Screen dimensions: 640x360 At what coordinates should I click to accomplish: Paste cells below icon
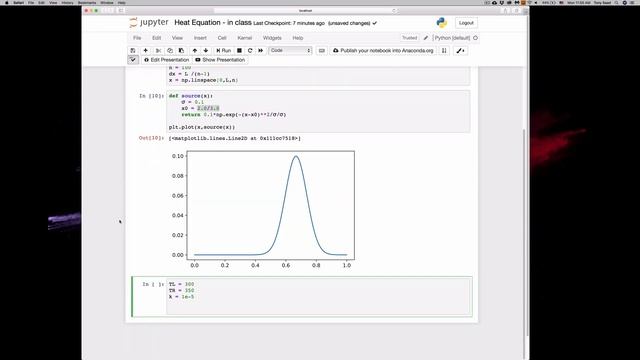click(181, 51)
